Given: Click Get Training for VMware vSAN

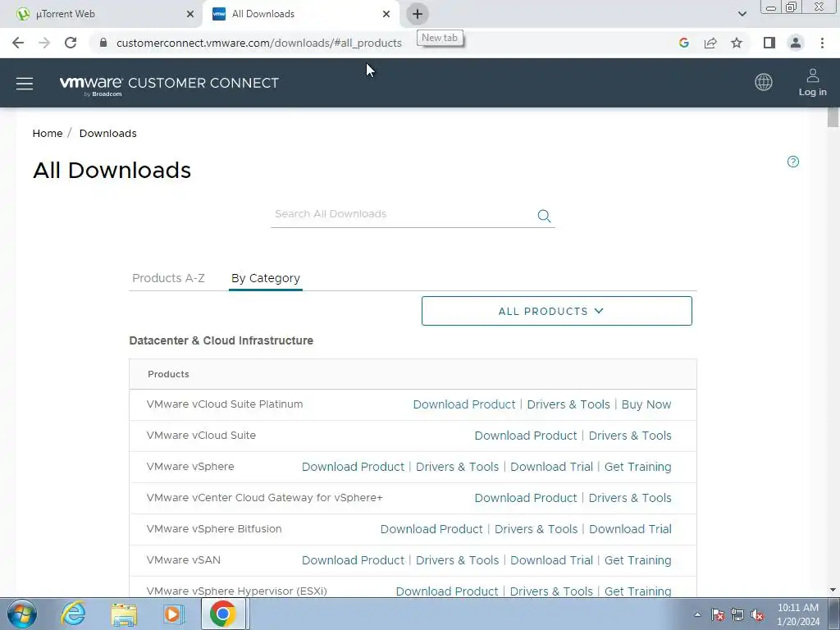Looking at the screenshot, I should [637, 559].
